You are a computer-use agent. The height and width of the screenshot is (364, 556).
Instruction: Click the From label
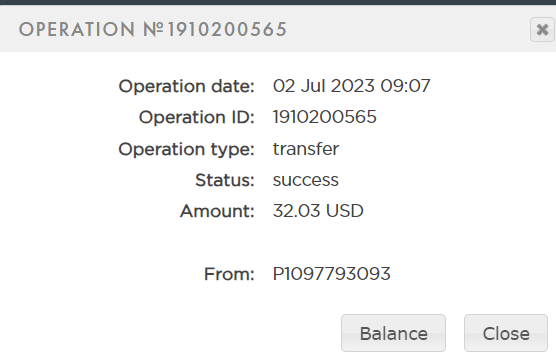[x=229, y=274]
